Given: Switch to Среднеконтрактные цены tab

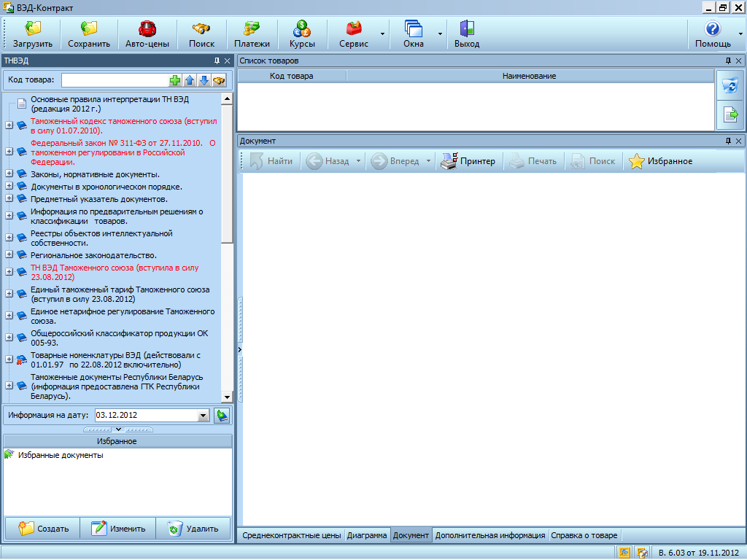Looking at the screenshot, I should (x=291, y=535).
